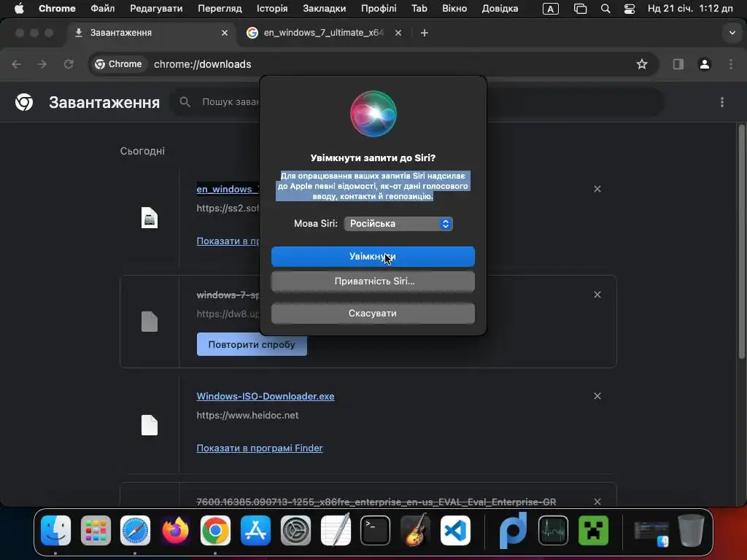Open Windows-ISO-Downloader.exe file link
The height and width of the screenshot is (560, 747).
[266, 396]
